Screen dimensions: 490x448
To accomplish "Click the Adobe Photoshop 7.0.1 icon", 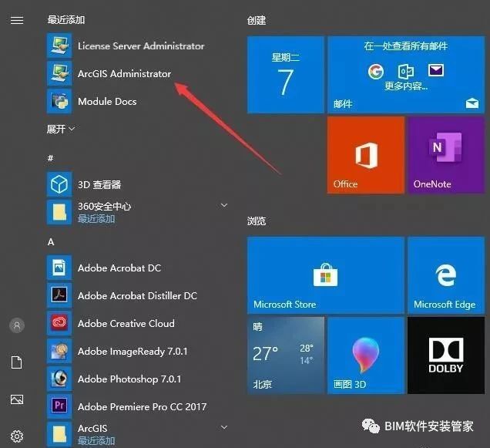I will point(59,379).
